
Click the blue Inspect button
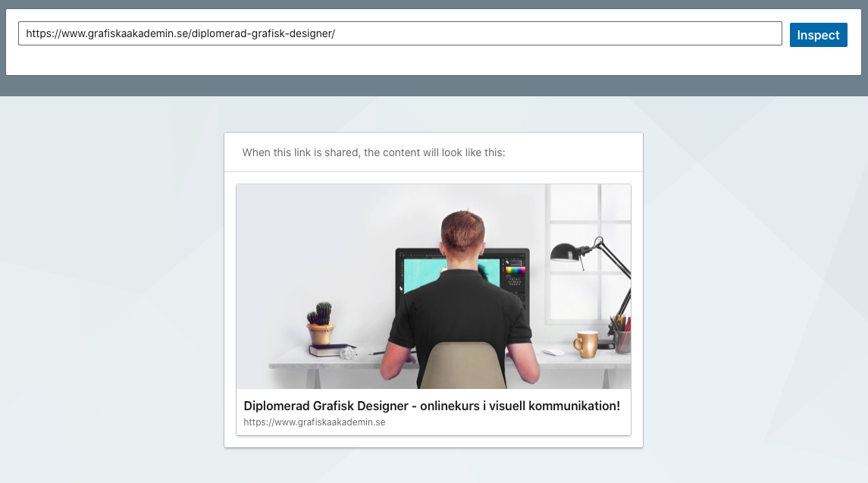(x=818, y=35)
